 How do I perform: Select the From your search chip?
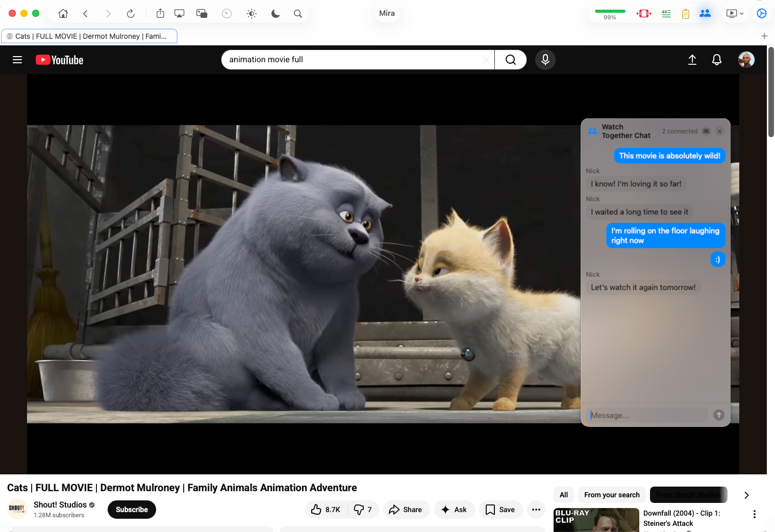pyautogui.click(x=612, y=495)
